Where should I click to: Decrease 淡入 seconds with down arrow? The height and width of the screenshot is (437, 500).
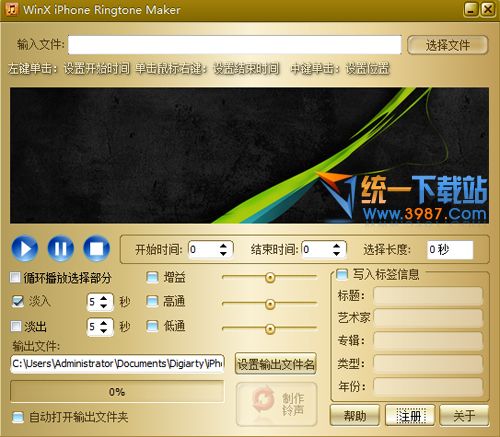(104, 306)
